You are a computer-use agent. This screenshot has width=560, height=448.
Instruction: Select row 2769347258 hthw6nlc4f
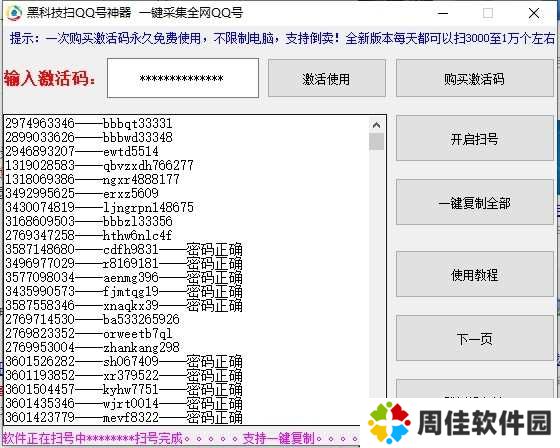click(x=89, y=235)
